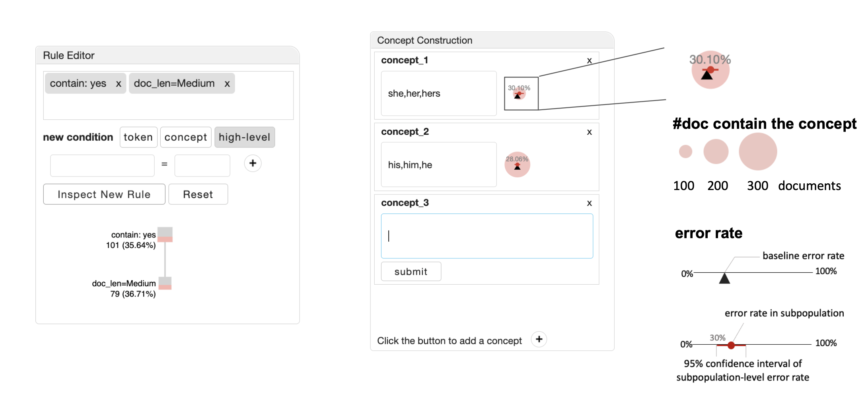Remove the 'contain: yes' condition tag
The width and height of the screenshot is (868, 396).
(x=119, y=83)
